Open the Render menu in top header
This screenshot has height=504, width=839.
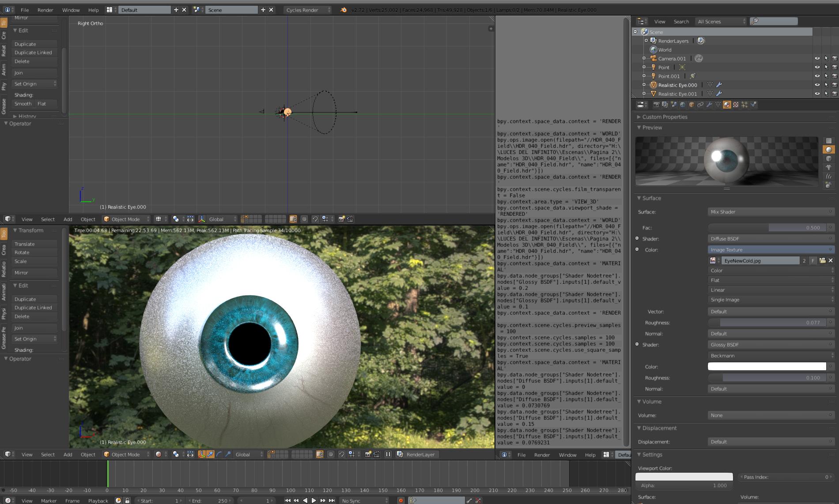pyautogui.click(x=45, y=10)
